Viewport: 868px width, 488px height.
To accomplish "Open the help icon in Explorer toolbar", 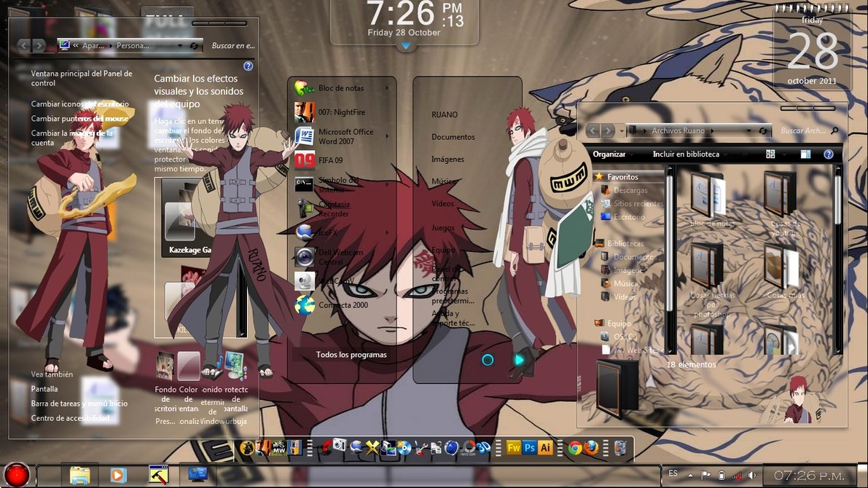I will [x=828, y=154].
